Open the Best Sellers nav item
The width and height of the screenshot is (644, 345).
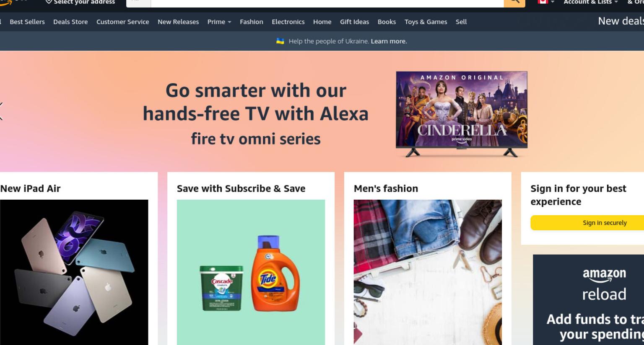27,22
